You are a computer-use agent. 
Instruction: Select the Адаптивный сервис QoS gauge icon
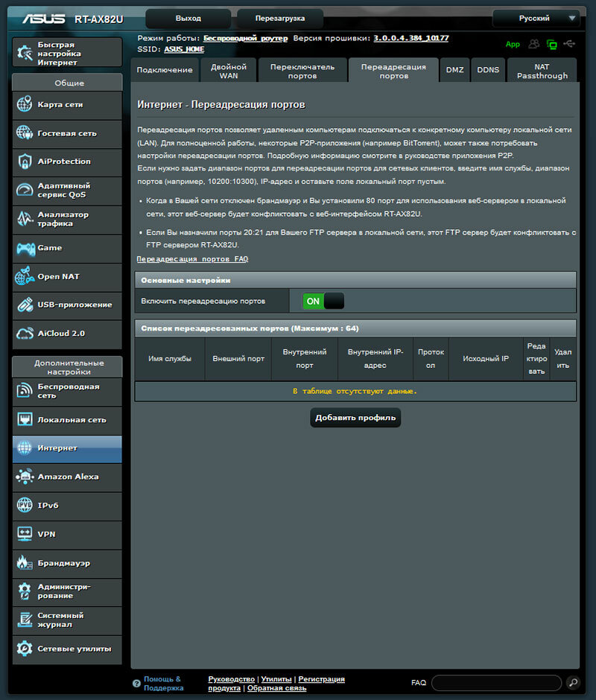click(x=25, y=190)
